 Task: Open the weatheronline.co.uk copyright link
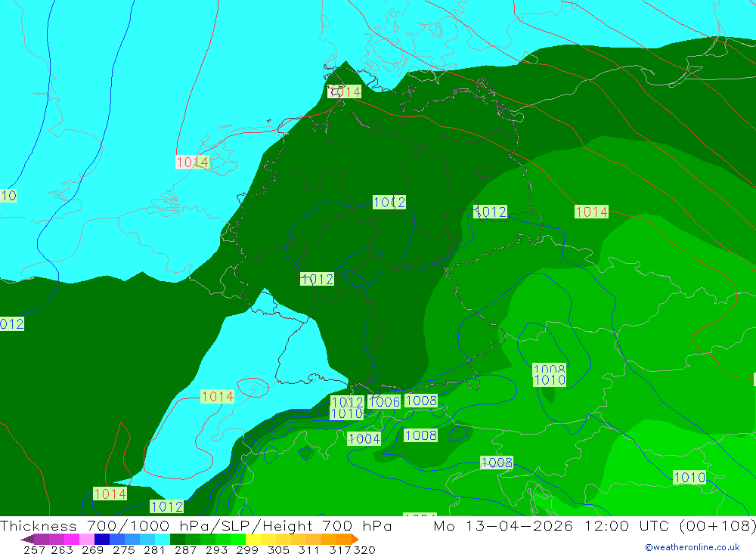coord(692,547)
